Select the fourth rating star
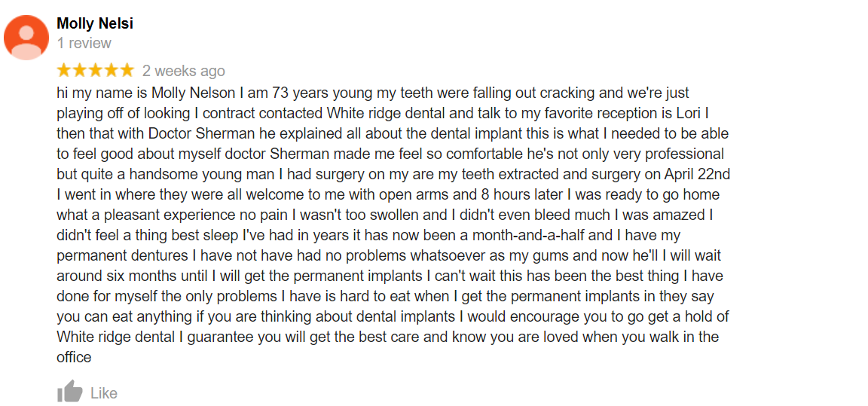868x406 pixels. (111, 71)
